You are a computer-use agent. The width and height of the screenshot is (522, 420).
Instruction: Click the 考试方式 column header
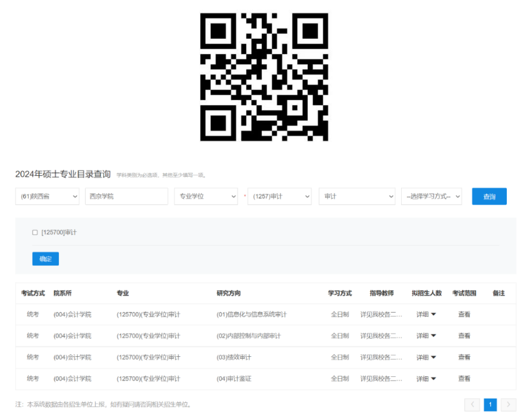pos(33,293)
